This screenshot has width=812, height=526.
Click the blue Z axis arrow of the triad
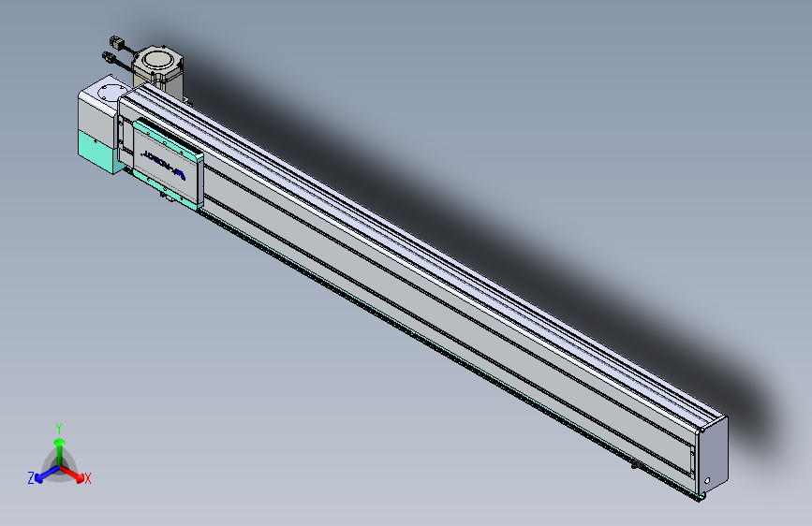[x=46, y=475]
